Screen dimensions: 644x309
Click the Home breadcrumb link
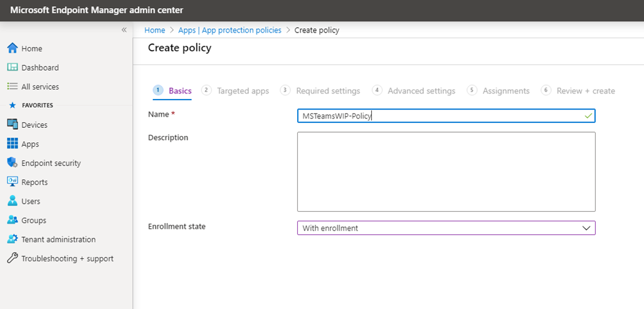pyautogui.click(x=154, y=30)
